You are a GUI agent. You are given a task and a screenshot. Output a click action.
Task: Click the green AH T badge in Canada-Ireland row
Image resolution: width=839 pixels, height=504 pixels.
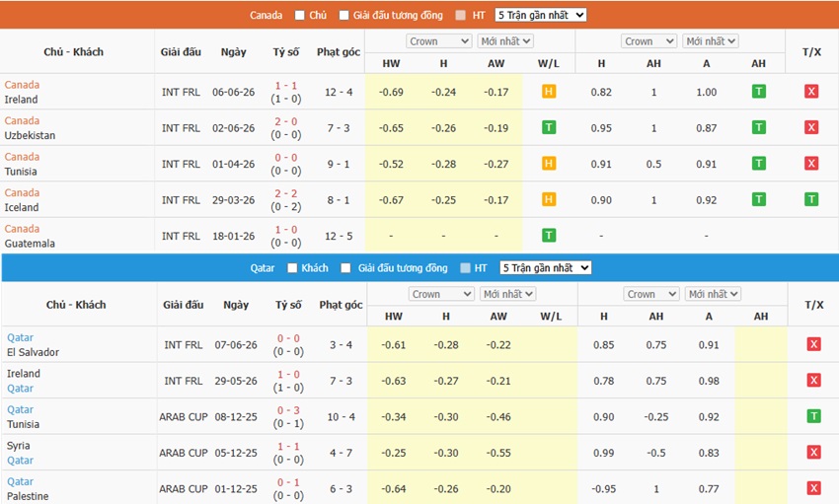(x=758, y=92)
